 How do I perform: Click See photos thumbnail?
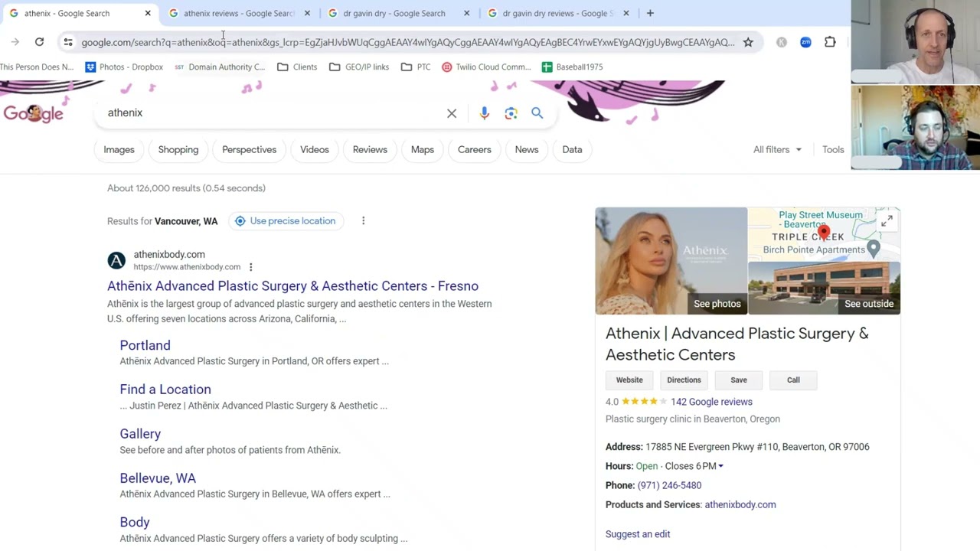click(x=671, y=261)
